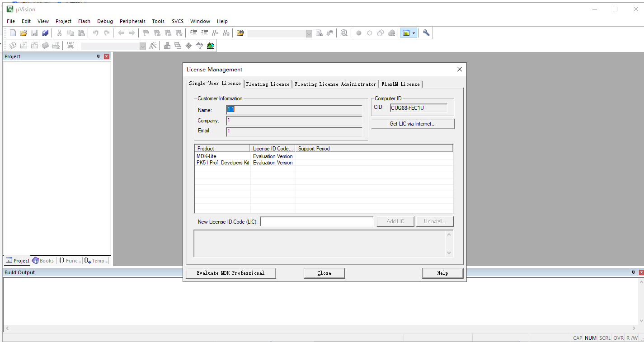
Task: Open the Flash menu
Action: pyautogui.click(x=84, y=21)
